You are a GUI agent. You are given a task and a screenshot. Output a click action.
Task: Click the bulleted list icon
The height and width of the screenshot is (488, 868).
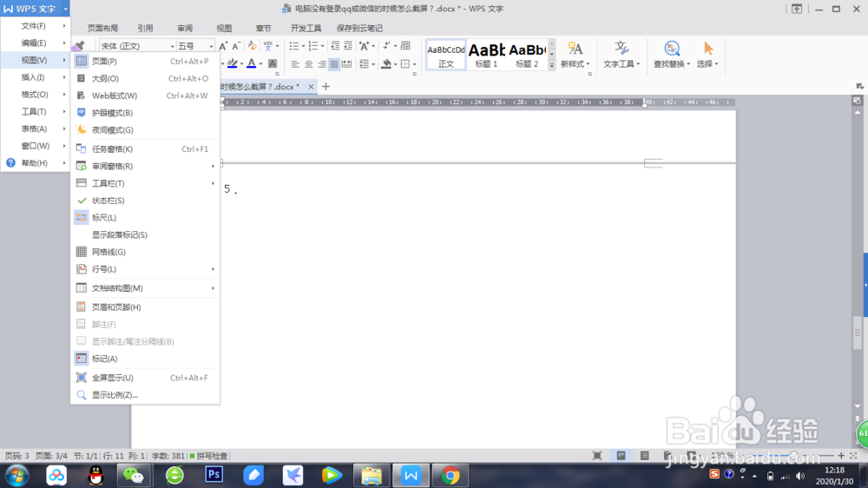pos(294,46)
